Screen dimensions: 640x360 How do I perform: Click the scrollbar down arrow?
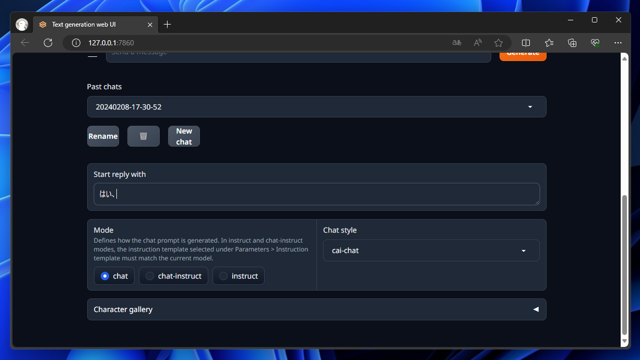pos(624,341)
